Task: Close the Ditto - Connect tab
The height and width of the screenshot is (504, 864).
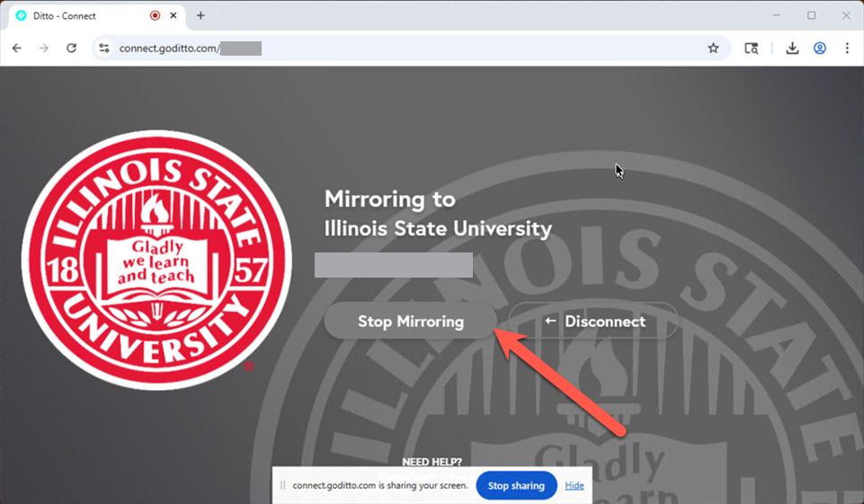Action: point(173,15)
